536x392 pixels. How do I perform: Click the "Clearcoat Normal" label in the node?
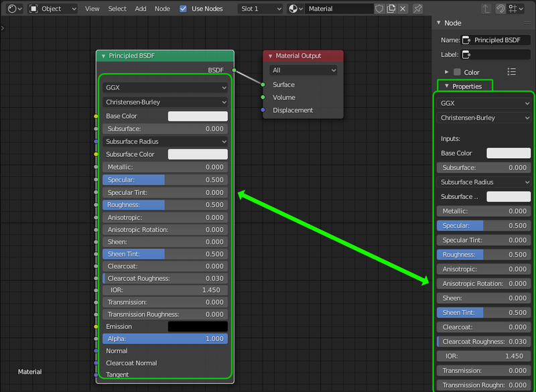[131, 363]
